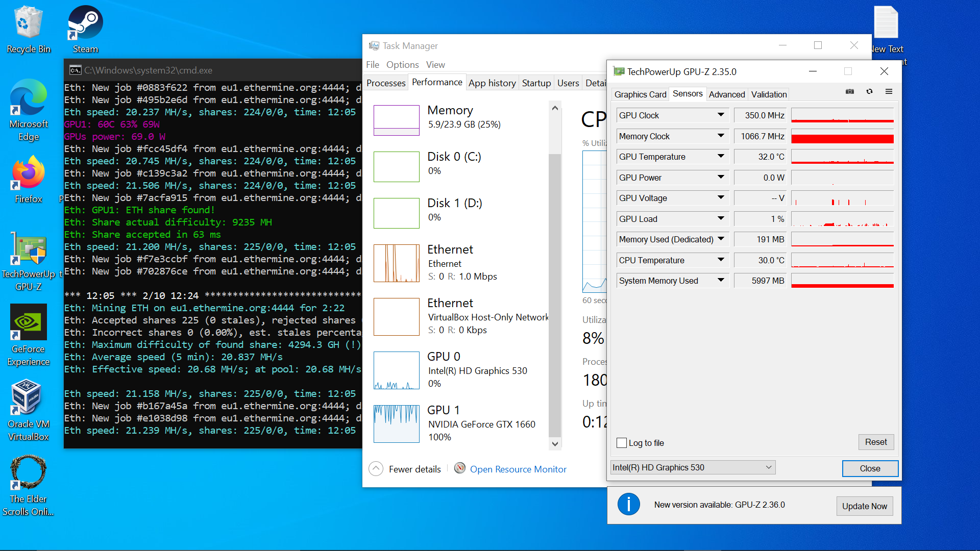Open Oracle VM VirtualBox shortcut
This screenshot has height=551, width=980.
[29, 410]
